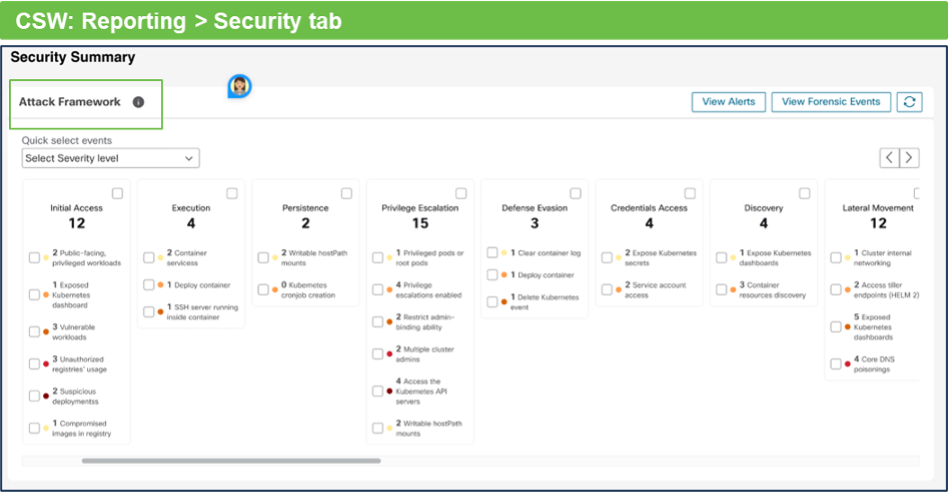Click the user avatar icon
This screenshot has width=949, height=493.
pyautogui.click(x=239, y=86)
